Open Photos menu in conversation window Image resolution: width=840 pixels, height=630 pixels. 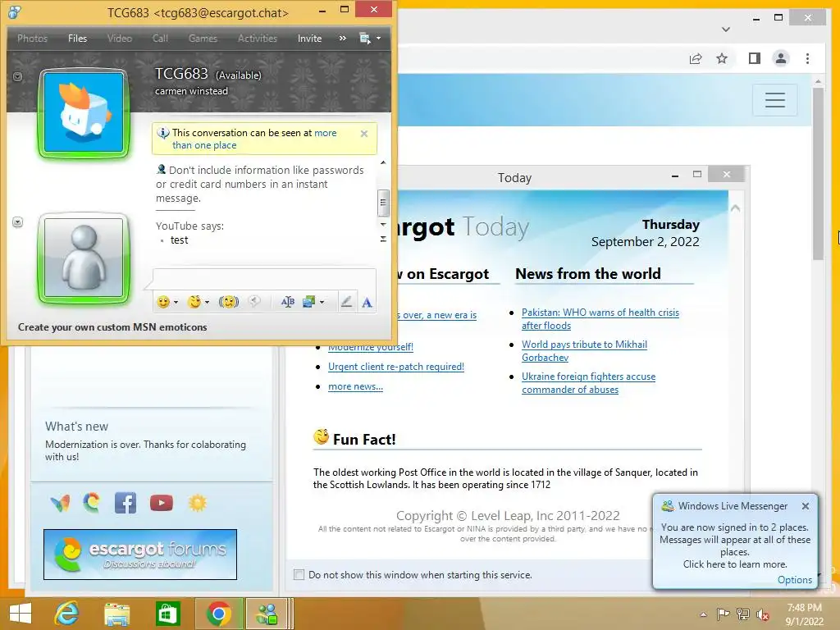click(x=32, y=39)
